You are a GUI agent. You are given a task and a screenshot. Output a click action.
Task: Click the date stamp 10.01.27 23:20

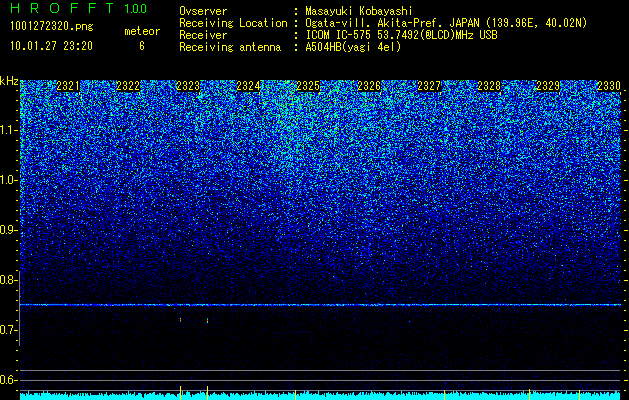51,46
